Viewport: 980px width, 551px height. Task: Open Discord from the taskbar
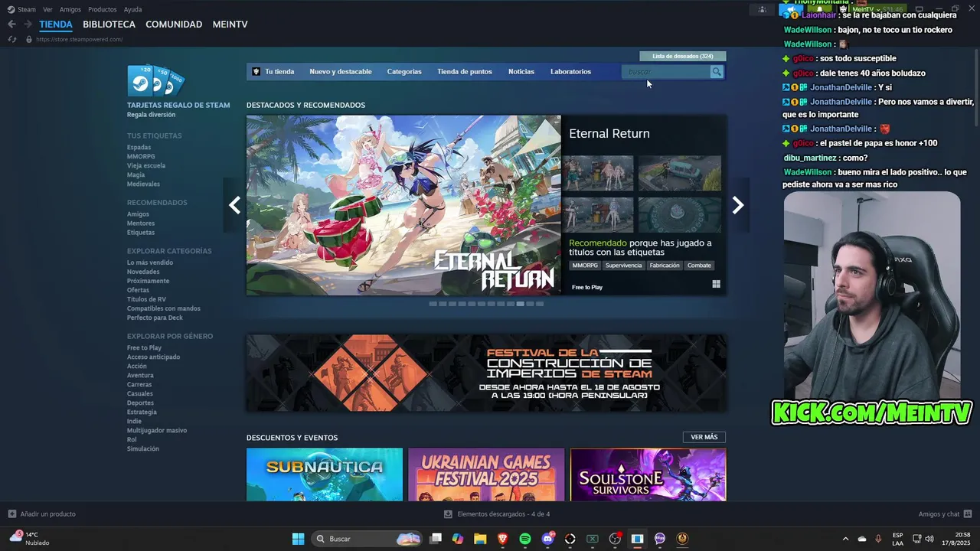[547, 539]
